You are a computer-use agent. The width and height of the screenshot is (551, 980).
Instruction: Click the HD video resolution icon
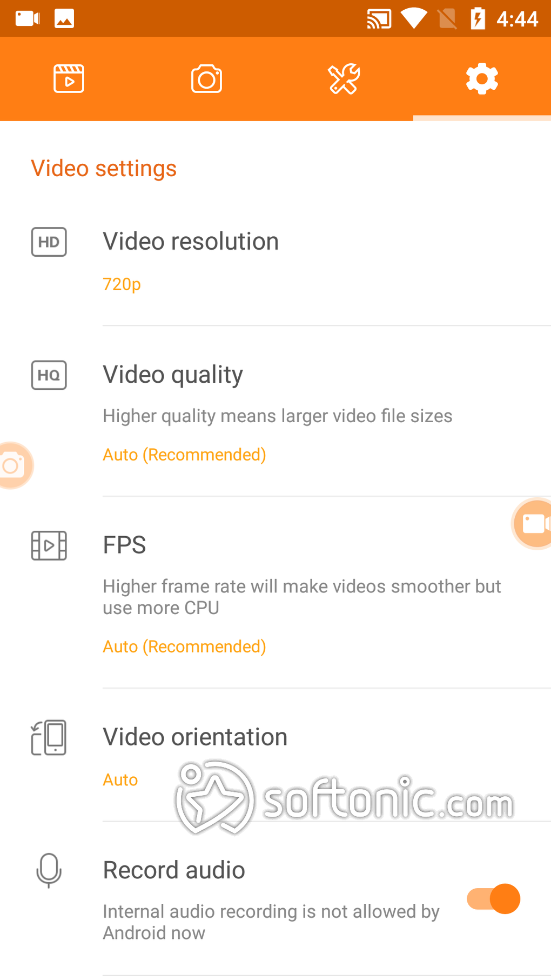[x=49, y=242]
